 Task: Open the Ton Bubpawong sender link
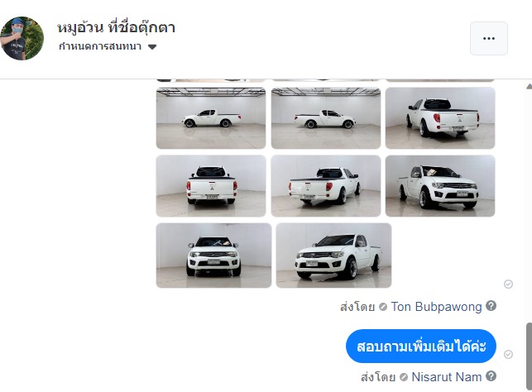pos(436,307)
